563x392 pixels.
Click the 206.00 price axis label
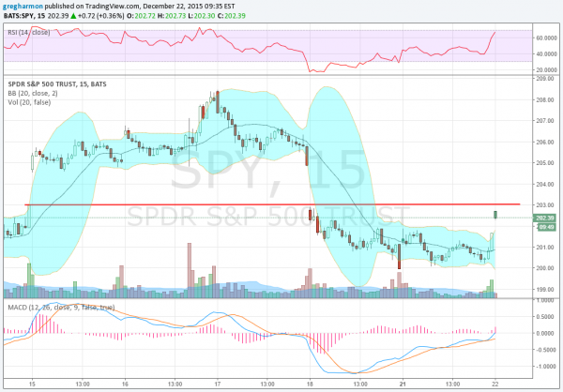(x=545, y=143)
